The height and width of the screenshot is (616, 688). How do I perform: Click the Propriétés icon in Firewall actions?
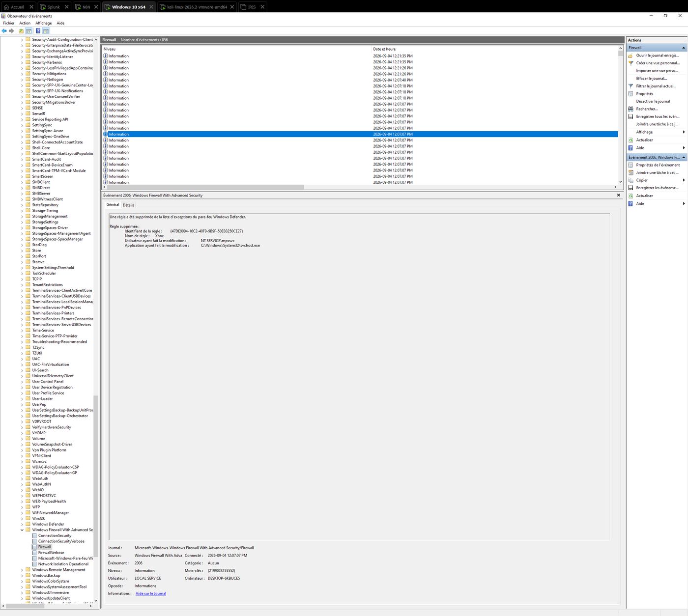(x=631, y=93)
